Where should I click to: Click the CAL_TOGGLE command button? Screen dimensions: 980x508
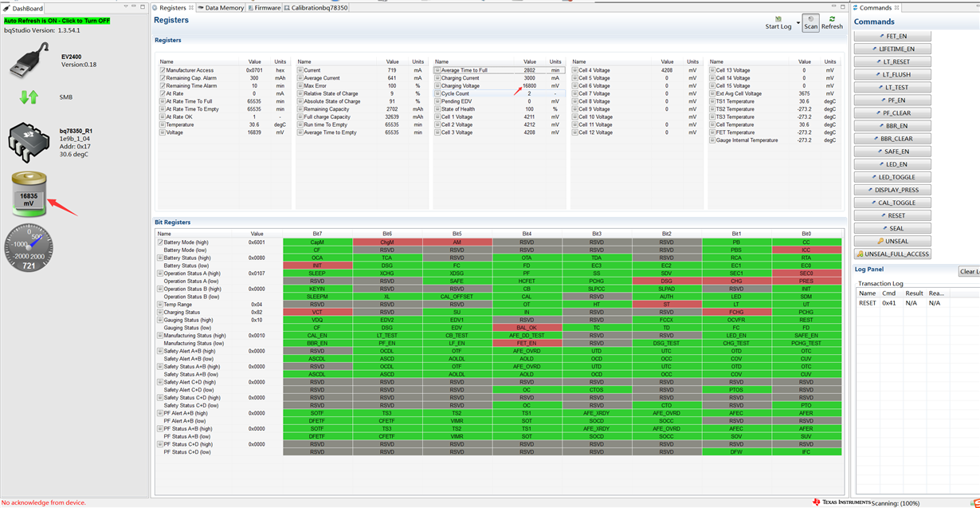pos(893,203)
